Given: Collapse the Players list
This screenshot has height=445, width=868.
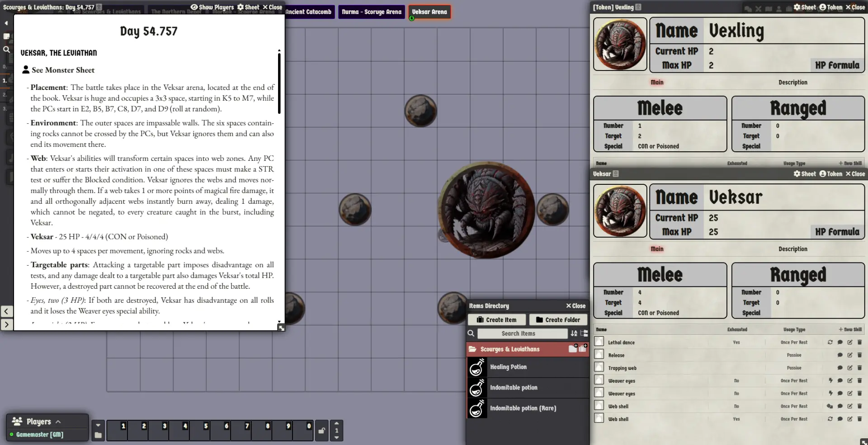Looking at the screenshot, I should pyautogui.click(x=58, y=422).
